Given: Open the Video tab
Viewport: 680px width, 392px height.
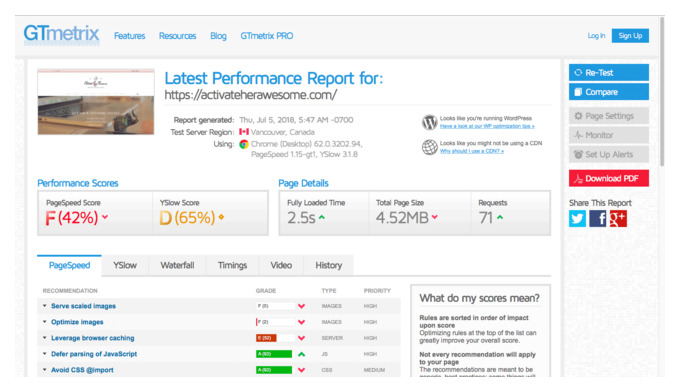Looking at the screenshot, I should pyautogui.click(x=281, y=265).
